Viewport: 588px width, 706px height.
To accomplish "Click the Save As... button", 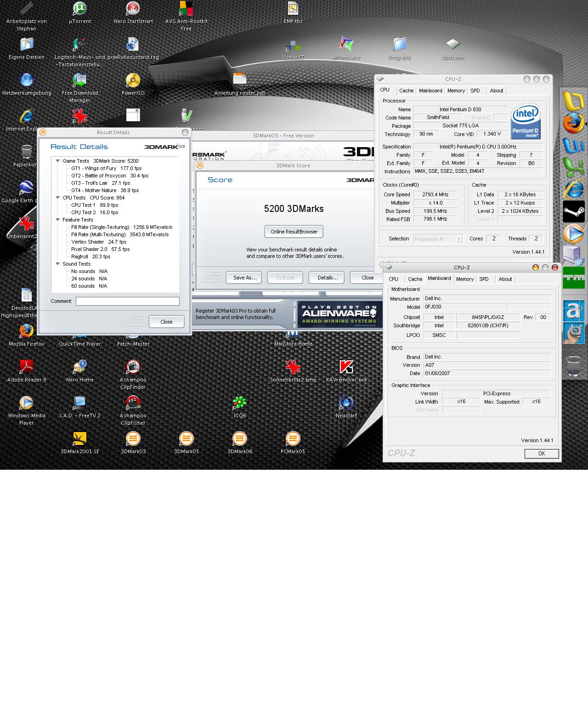I will 244,278.
